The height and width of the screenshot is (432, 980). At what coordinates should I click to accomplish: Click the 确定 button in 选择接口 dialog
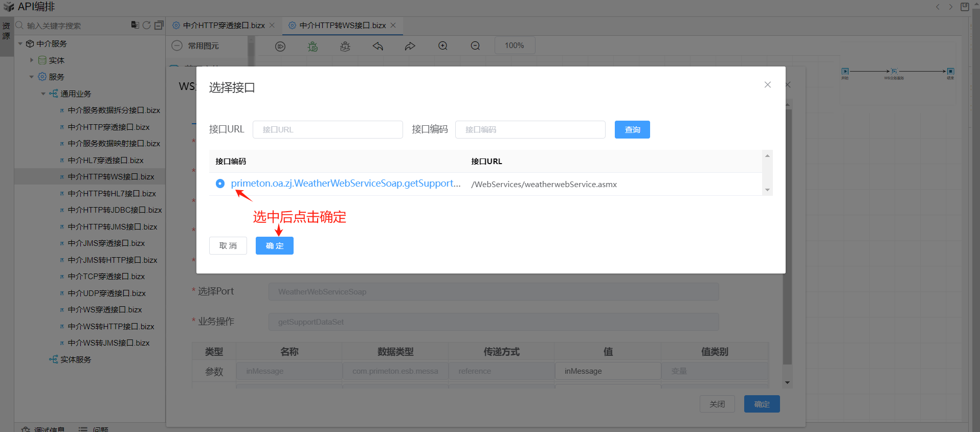coord(275,246)
